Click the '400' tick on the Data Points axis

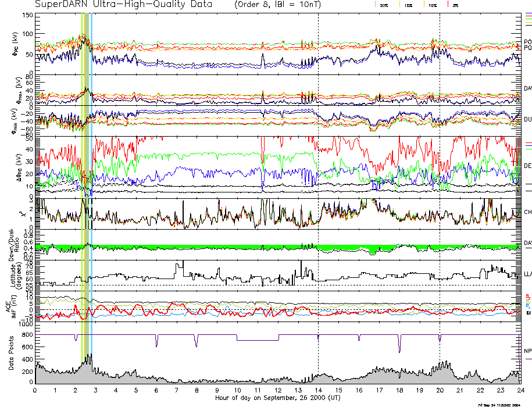(x=27, y=359)
